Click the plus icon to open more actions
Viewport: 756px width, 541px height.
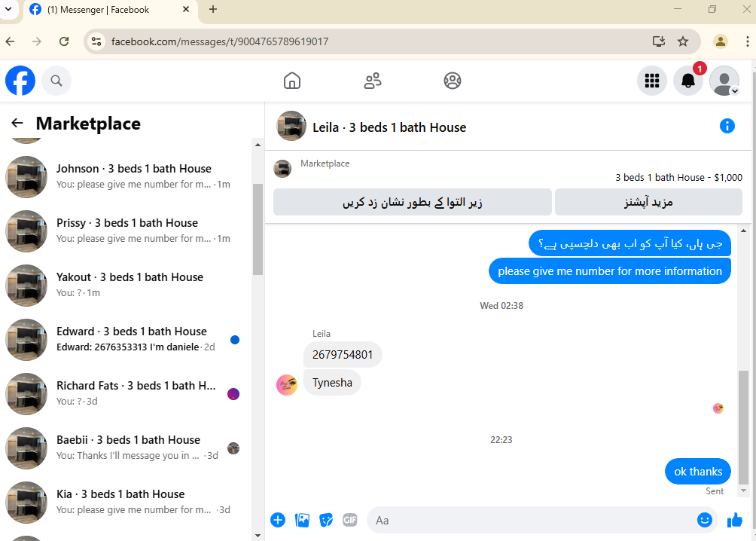click(278, 520)
